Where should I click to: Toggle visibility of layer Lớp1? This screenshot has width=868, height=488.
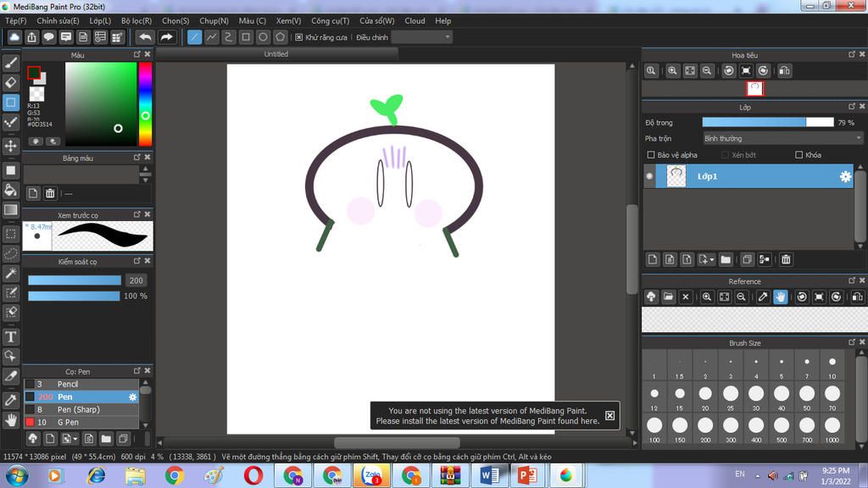pos(649,176)
